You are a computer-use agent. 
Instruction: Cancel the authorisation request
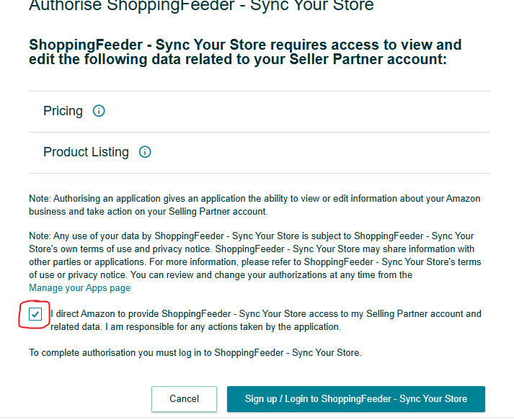(x=185, y=398)
